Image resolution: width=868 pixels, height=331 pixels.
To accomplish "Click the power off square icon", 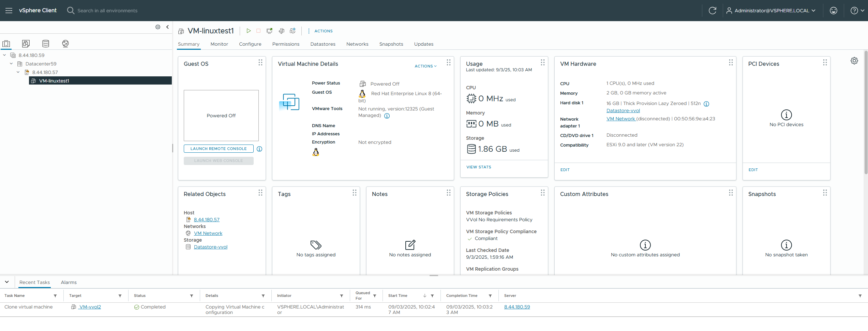I will (258, 31).
